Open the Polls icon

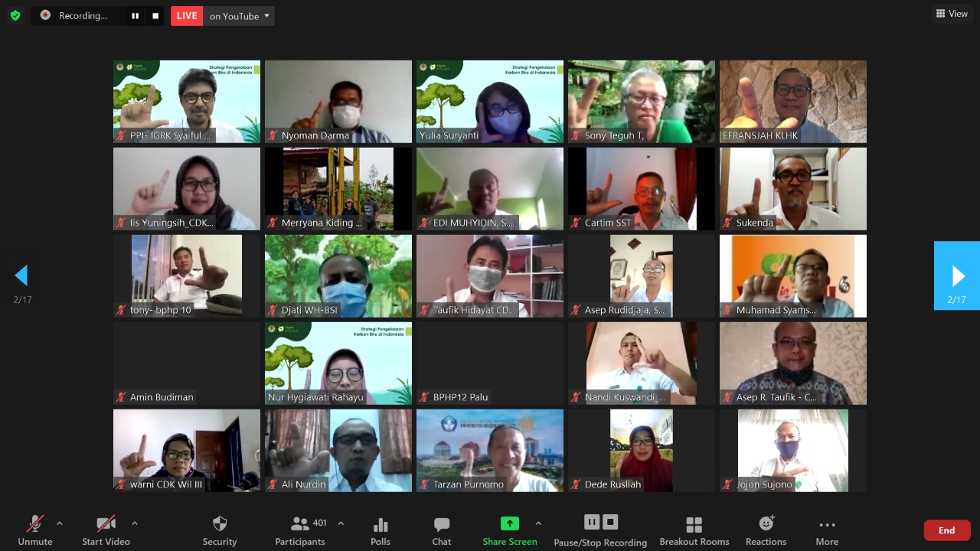381,530
